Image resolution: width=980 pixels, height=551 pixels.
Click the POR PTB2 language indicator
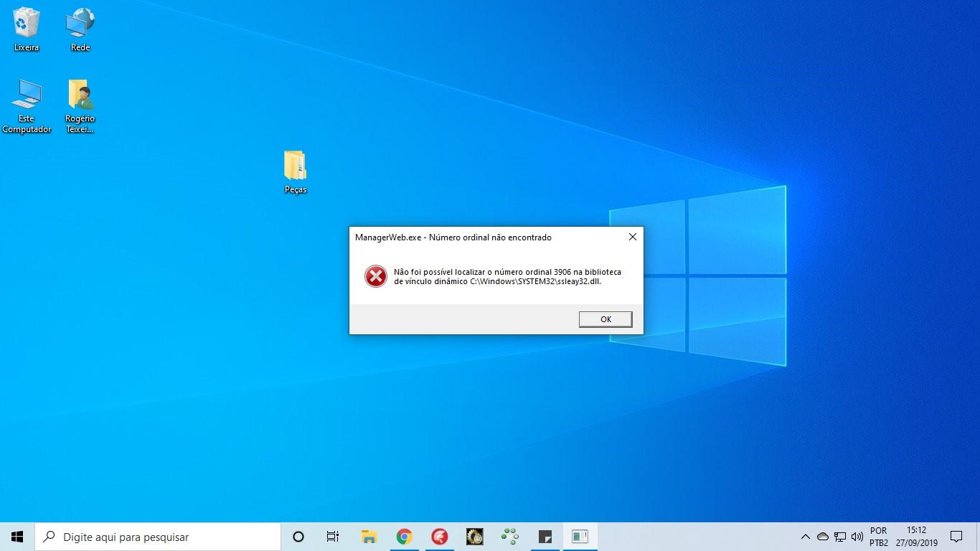[x=879, y=537]
